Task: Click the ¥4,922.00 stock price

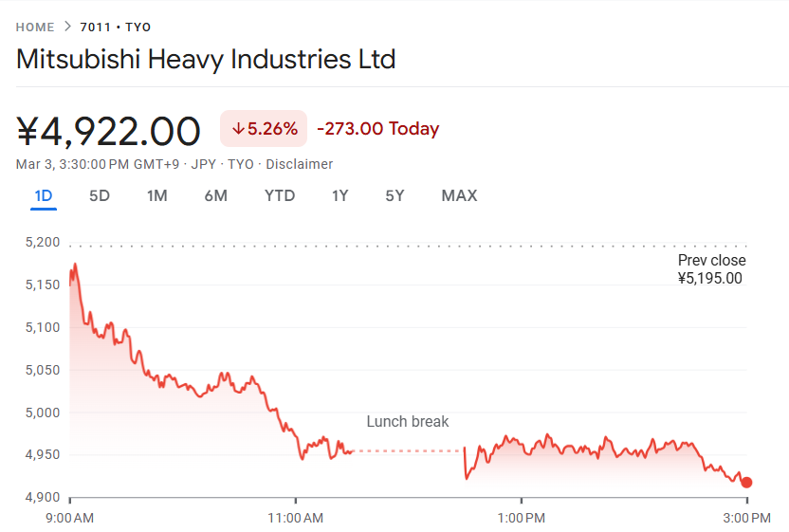Action: click(109, 131)
